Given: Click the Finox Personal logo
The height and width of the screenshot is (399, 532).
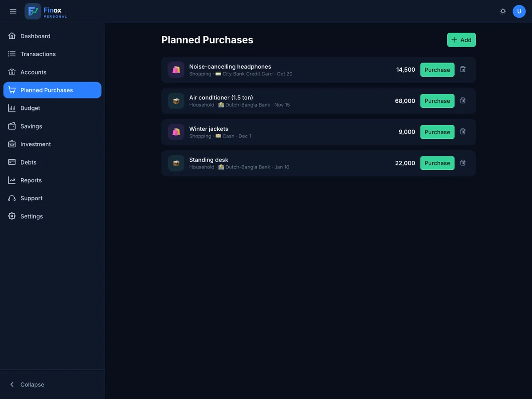Looking at the screenshot, I should pos(46,11).
